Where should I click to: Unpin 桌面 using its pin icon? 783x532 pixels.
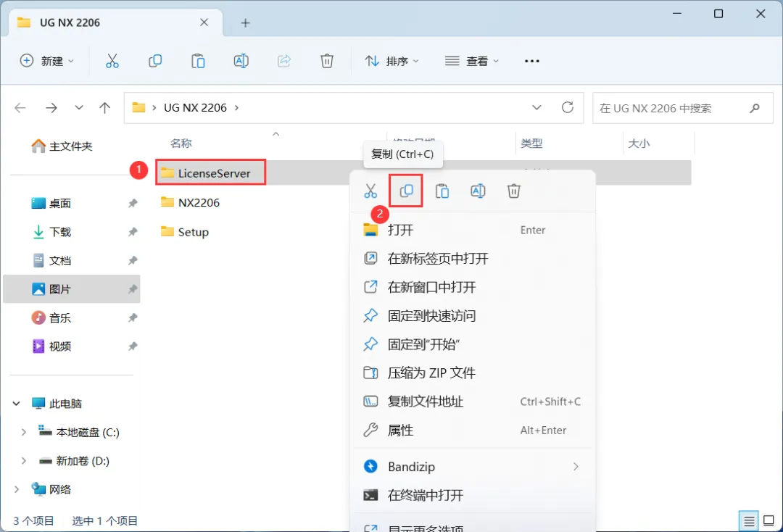[133, 203]
